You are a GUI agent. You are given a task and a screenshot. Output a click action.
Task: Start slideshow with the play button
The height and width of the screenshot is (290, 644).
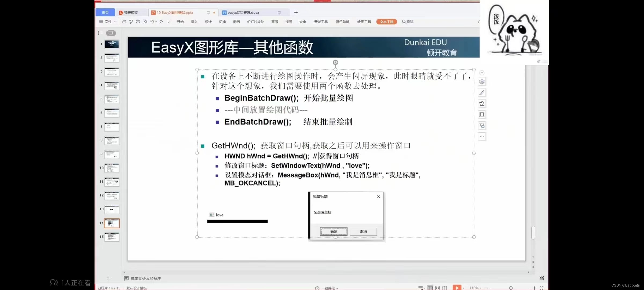click(x=457, y=288)
